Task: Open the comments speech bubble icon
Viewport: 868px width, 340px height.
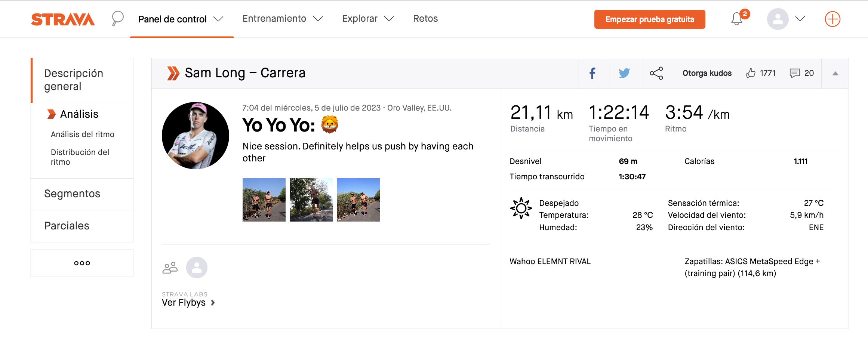Action: (x=795, y=73)
